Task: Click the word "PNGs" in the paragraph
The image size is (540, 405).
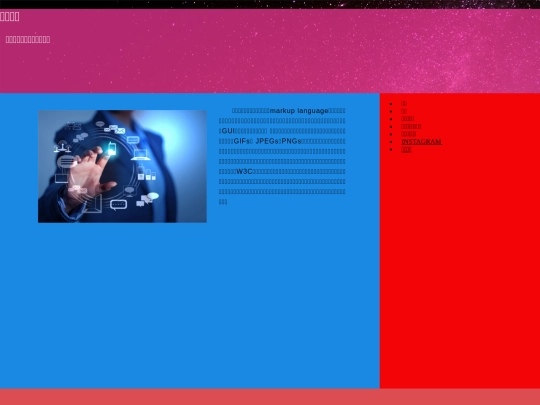Action: (291, 141)
